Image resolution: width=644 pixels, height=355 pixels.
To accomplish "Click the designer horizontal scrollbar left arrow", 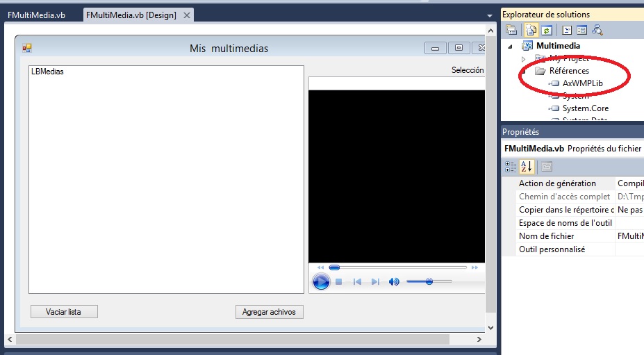I will 10,340.
